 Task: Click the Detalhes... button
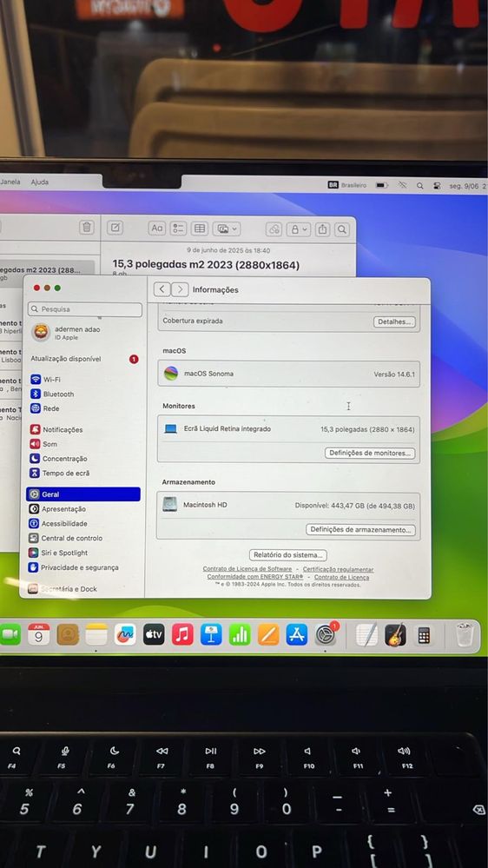[x=394, y=321]
